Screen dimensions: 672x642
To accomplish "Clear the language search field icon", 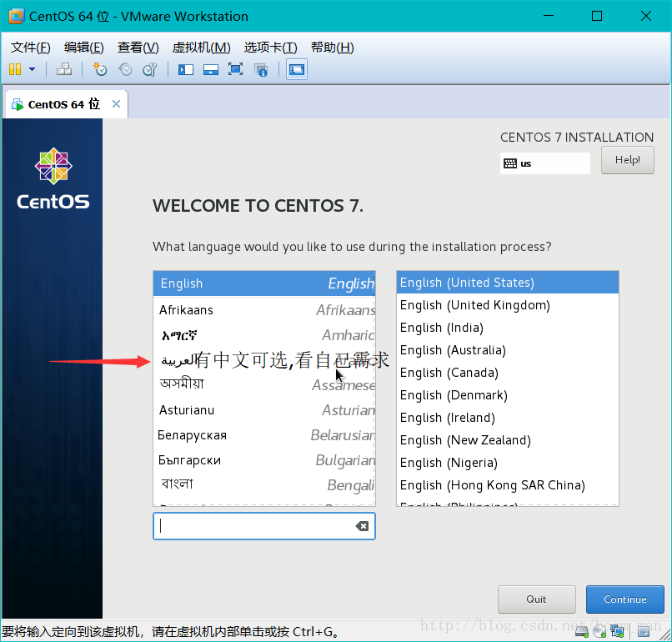I will pyautogui.click(x=362, y=526).
